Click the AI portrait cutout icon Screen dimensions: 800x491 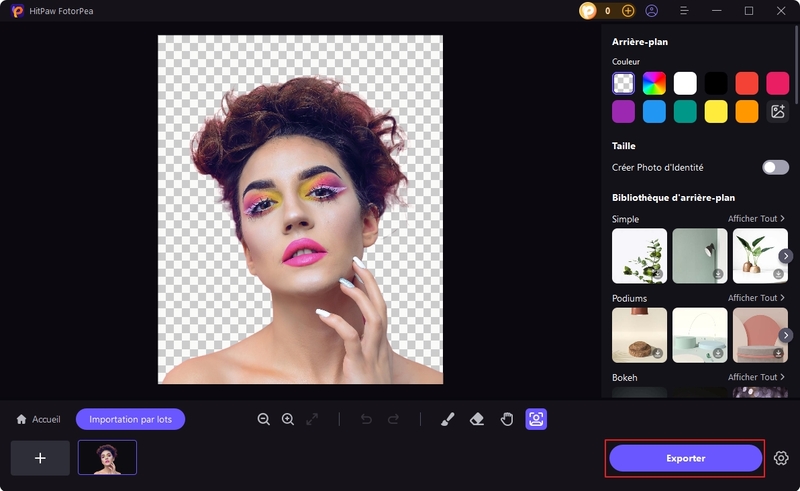[536, 419]
